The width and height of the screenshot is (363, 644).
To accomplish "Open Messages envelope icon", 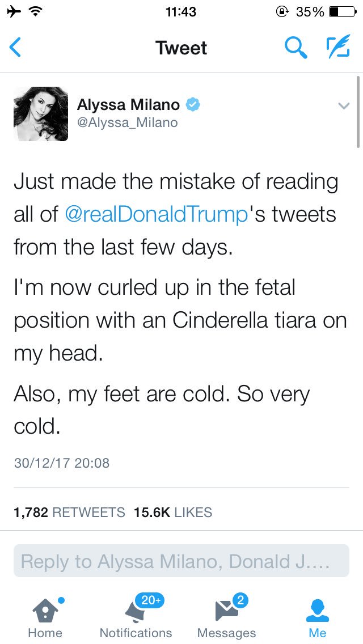I will [x=226, y=611].
